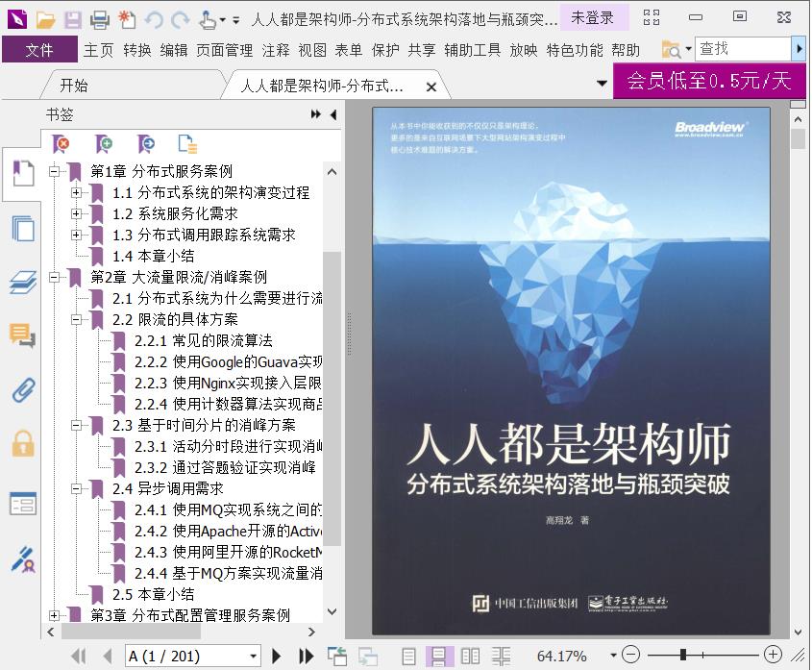The image size is (812, 670).
Task: Click the zoom out minus button
Action: (630, 655)
